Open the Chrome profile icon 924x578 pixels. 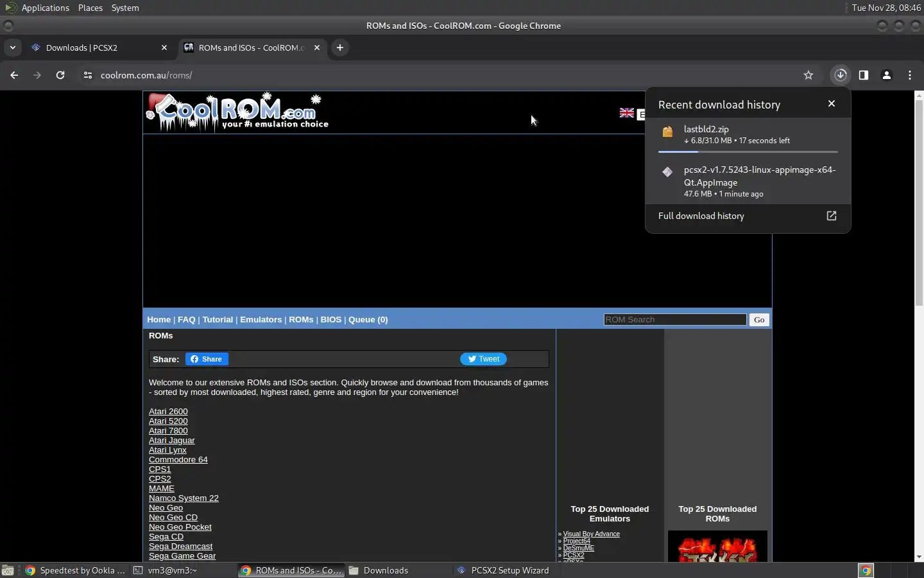pyautogui.click(x=887, y=75)
